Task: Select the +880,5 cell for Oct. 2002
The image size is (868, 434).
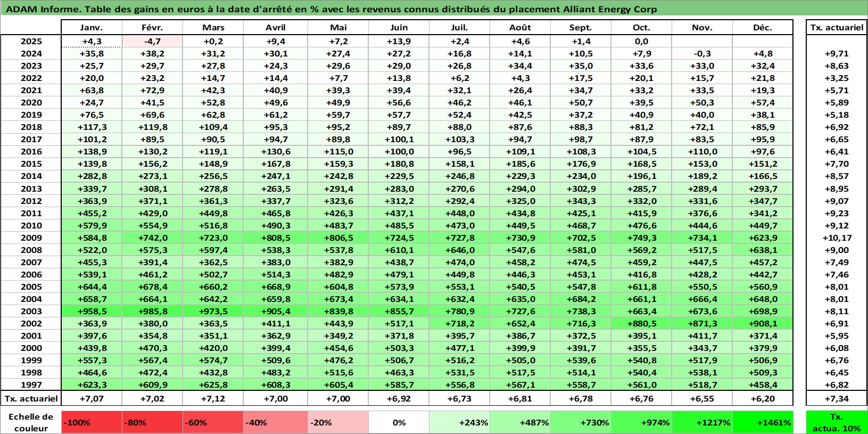Action: pos(642,324)
